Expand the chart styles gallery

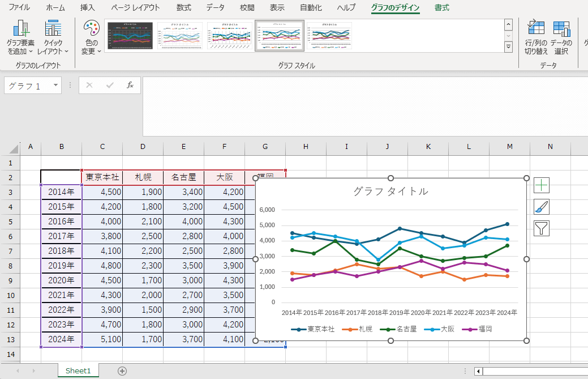[x=508, y=47]
